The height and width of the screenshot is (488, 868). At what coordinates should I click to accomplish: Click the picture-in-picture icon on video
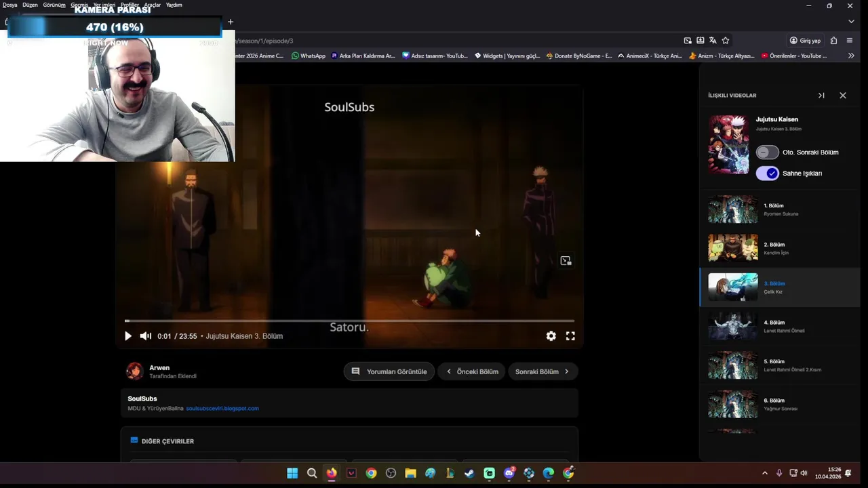tap(566, 261)
